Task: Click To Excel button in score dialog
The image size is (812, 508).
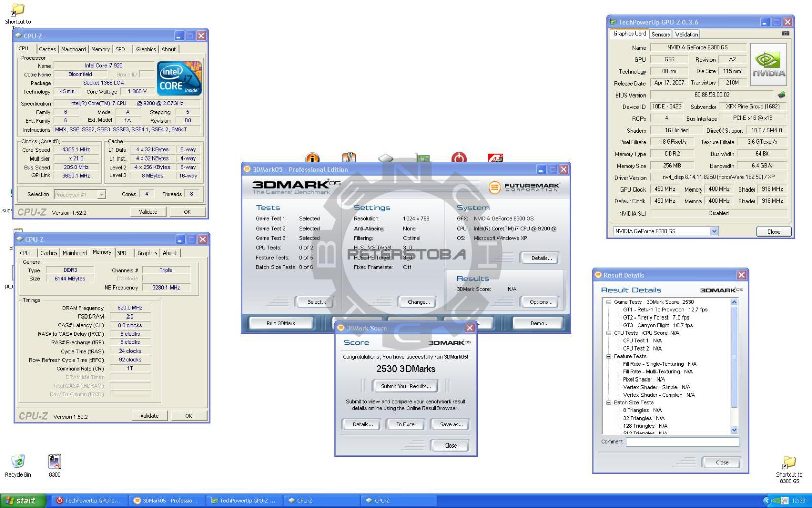Action: pos(406,424)
